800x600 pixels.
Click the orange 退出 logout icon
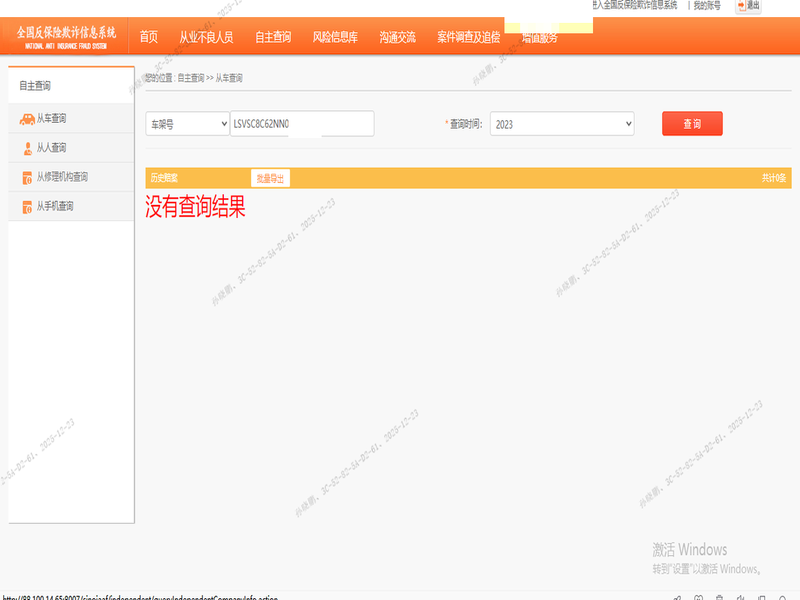[x=742, y=5]
